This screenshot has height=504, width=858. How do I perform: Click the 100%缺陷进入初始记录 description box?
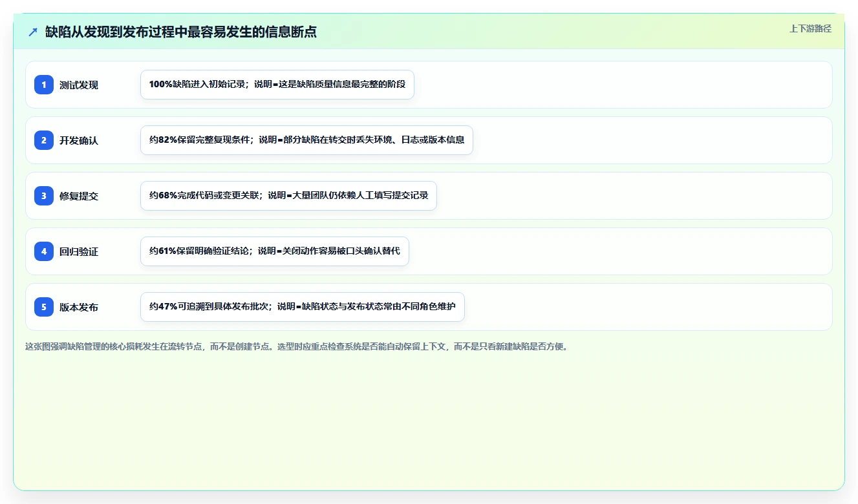(x=277, y=85)
